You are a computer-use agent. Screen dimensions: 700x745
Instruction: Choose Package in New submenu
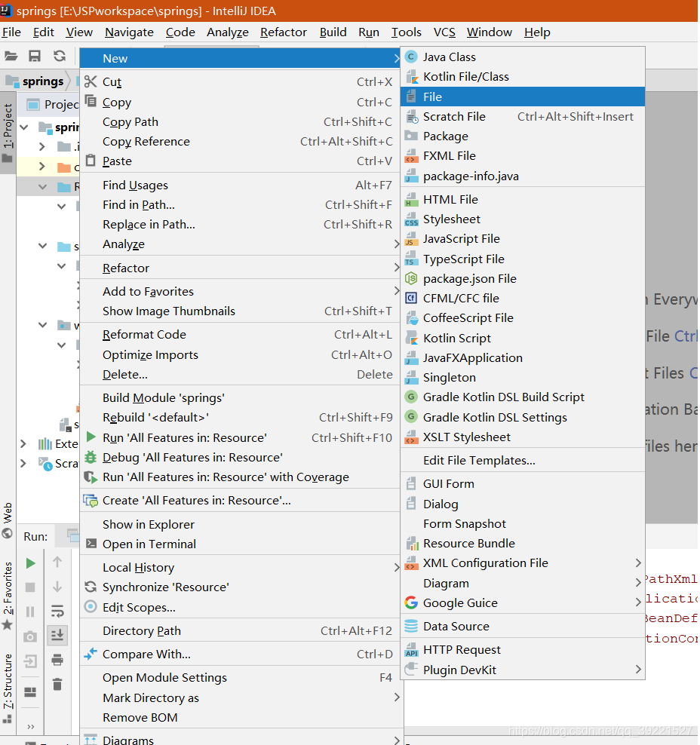point(523,136)
